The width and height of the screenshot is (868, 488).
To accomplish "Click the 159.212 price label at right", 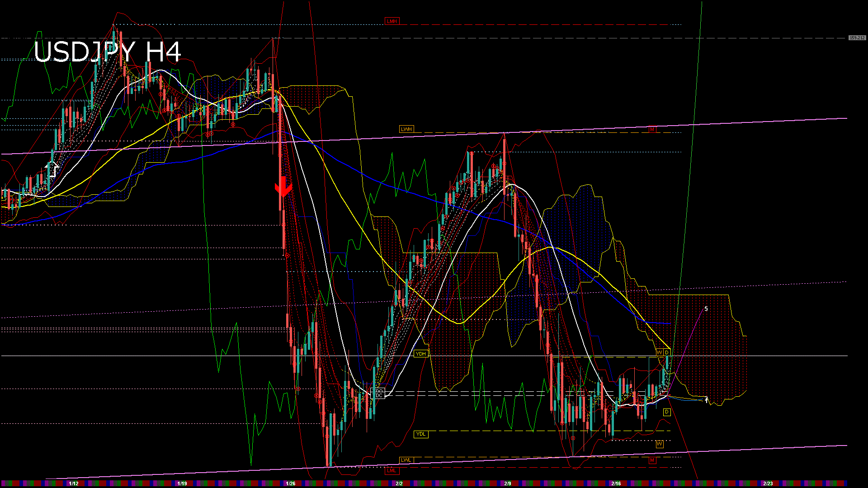I will coord(857,38).
